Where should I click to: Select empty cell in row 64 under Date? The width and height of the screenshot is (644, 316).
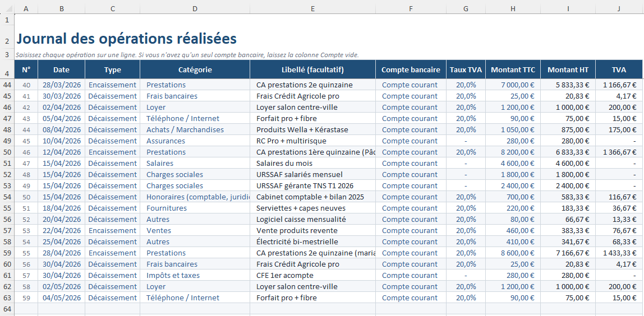pyautogui.click(x=61, y=309)
